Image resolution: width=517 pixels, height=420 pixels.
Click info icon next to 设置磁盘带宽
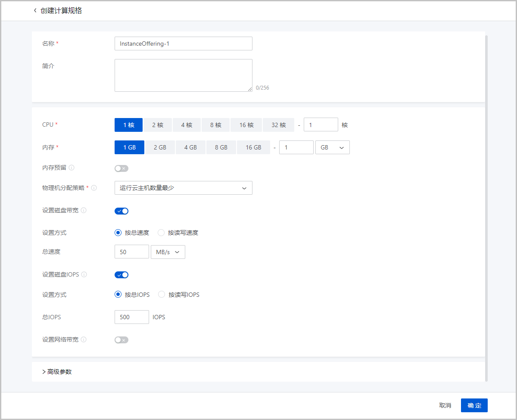pos(84,210)
